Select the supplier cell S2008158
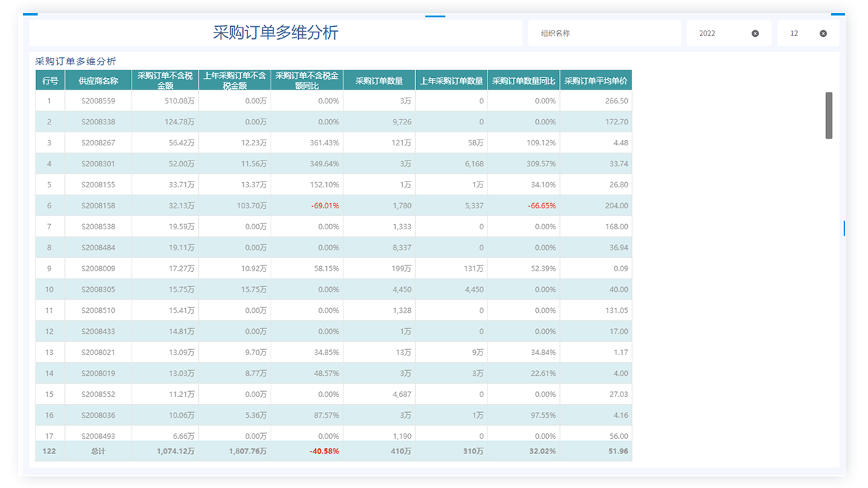 [x=98, y=205]
